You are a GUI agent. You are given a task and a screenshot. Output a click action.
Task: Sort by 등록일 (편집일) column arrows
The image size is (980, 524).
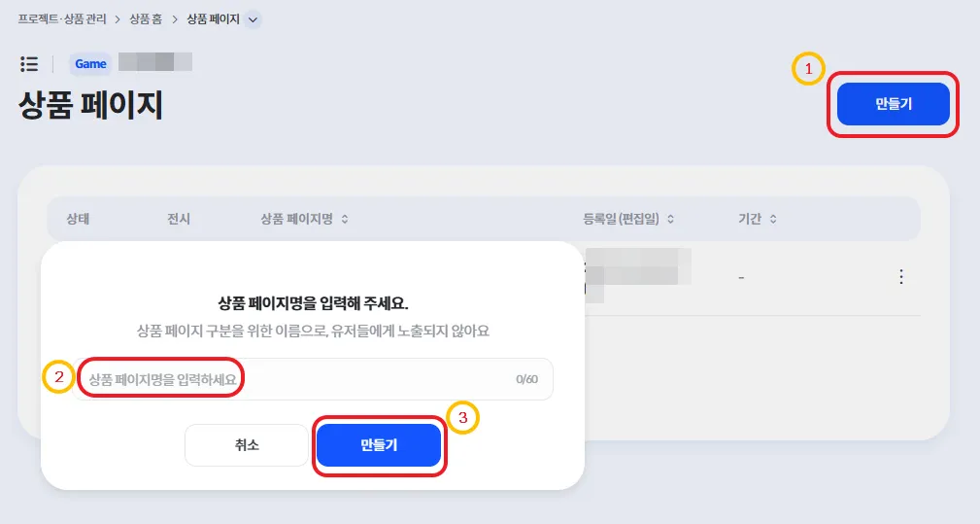point(670,220)
